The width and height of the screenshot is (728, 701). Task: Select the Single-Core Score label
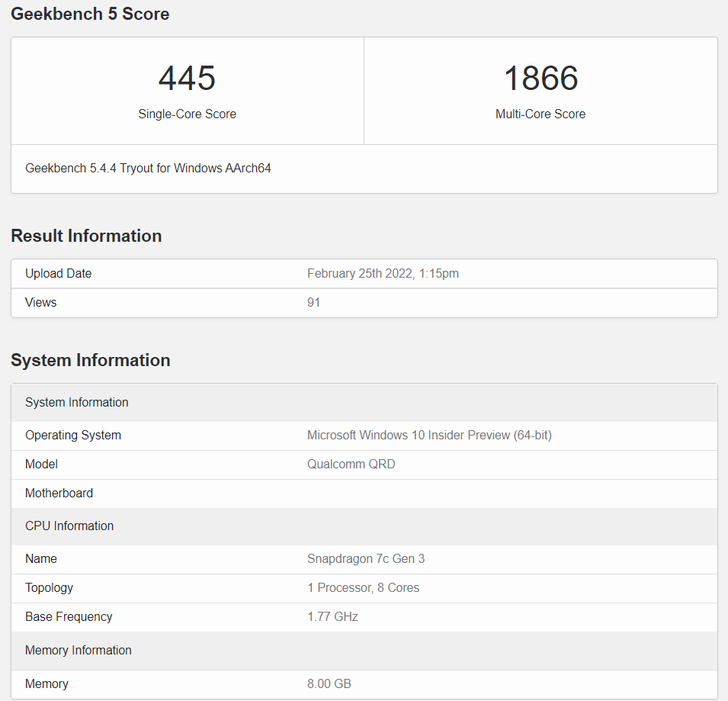point(187,114)
